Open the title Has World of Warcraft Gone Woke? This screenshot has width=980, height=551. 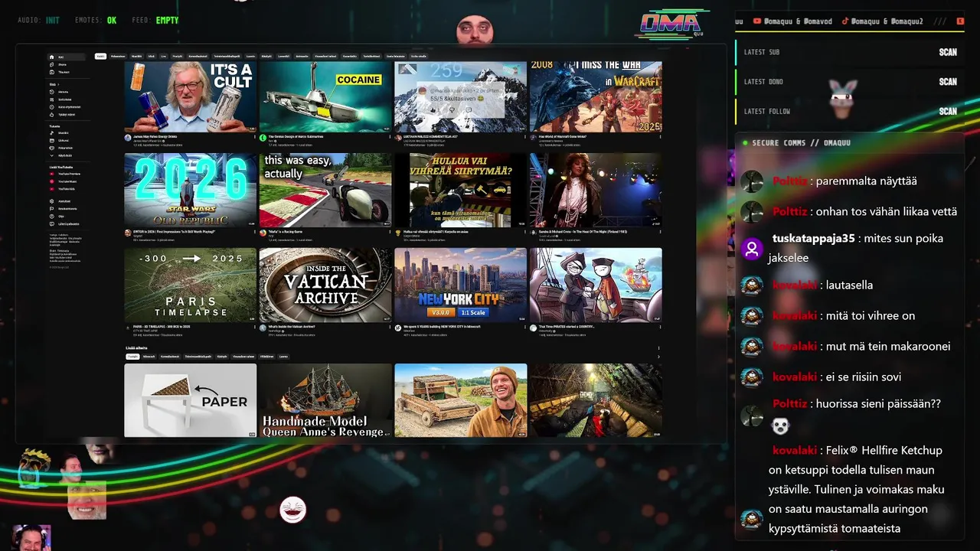(x=563, y=136)
